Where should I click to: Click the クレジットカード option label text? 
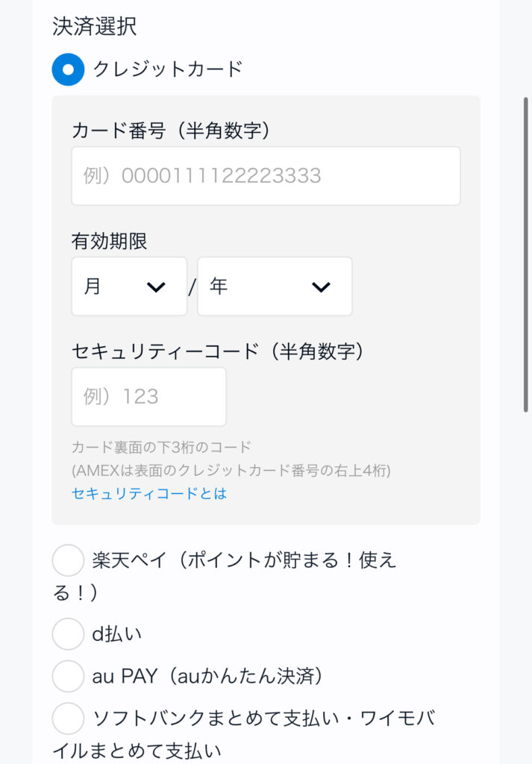(168, 69)
